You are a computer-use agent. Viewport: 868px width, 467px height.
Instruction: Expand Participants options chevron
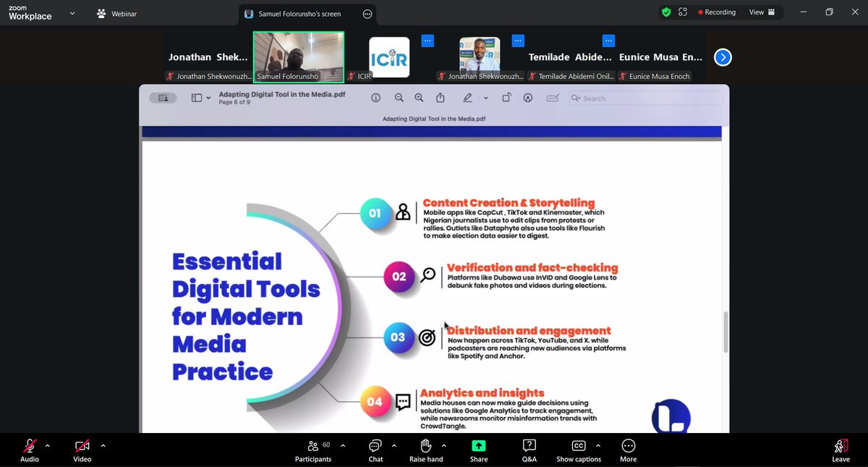tap(343, 445)
